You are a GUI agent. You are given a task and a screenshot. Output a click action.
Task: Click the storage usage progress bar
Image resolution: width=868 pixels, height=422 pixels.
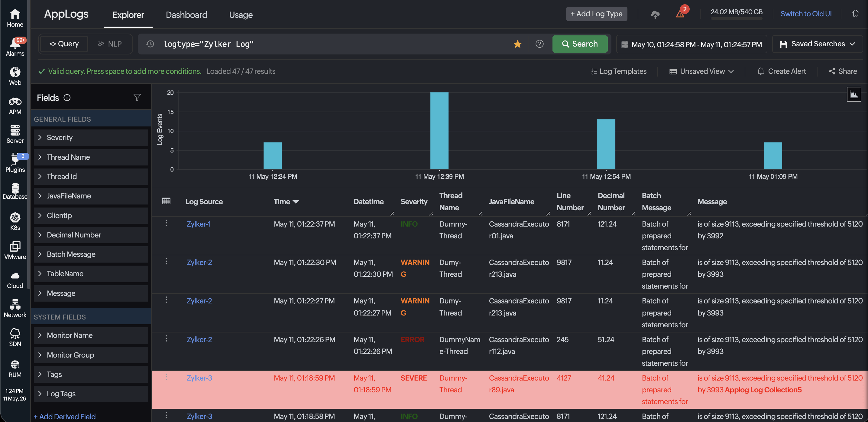tap(736, 18)
